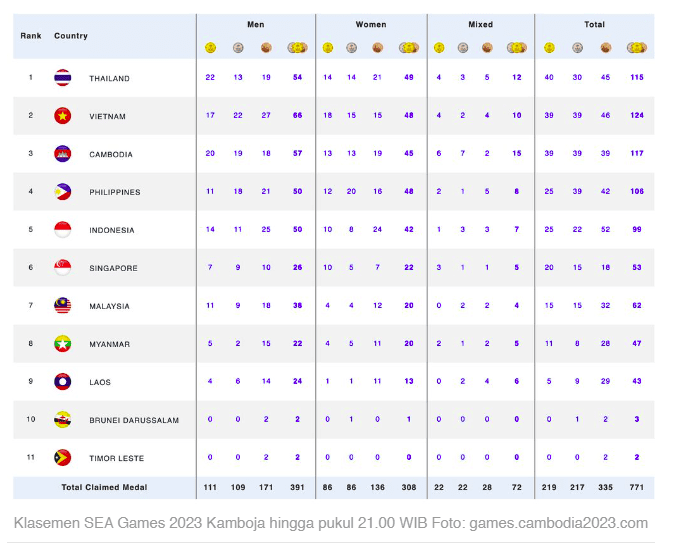Open the BRUNEI DARUSSALAM country name
Screen dimensions: 676x552
(134, 420)
